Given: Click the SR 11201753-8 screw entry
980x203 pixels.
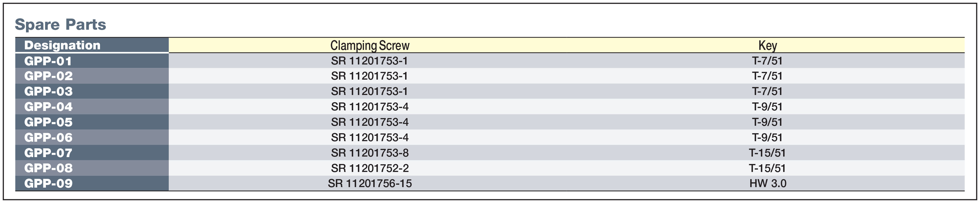Looking at the screenshot, I should 370,153.
